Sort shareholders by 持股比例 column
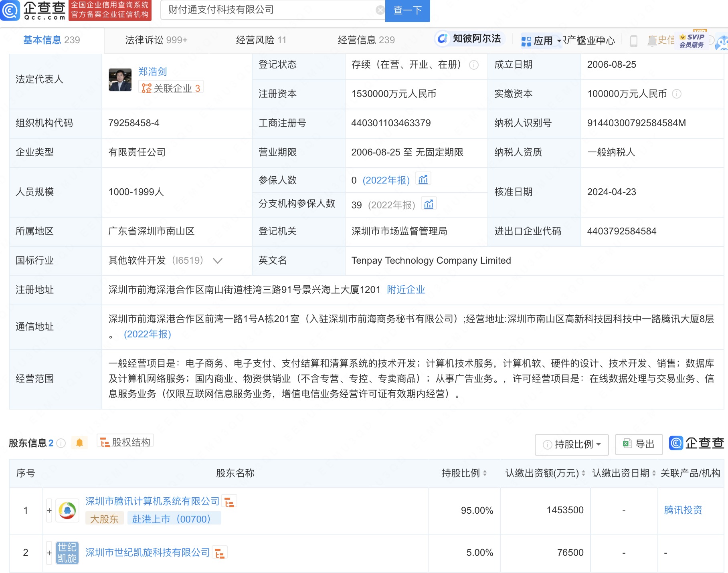This screenshot has width=728, height=573. pos(485,473)
